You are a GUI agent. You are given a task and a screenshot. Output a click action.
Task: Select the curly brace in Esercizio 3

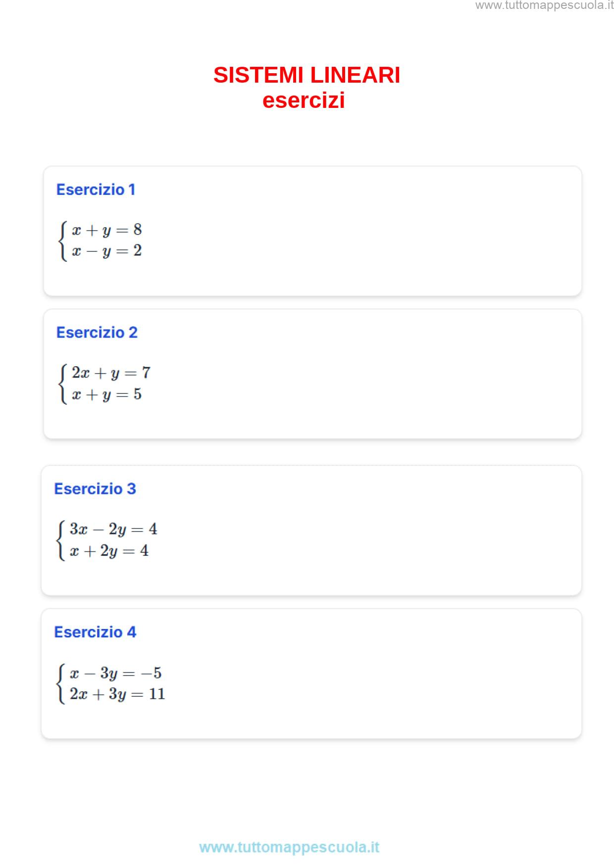[61, 540]
